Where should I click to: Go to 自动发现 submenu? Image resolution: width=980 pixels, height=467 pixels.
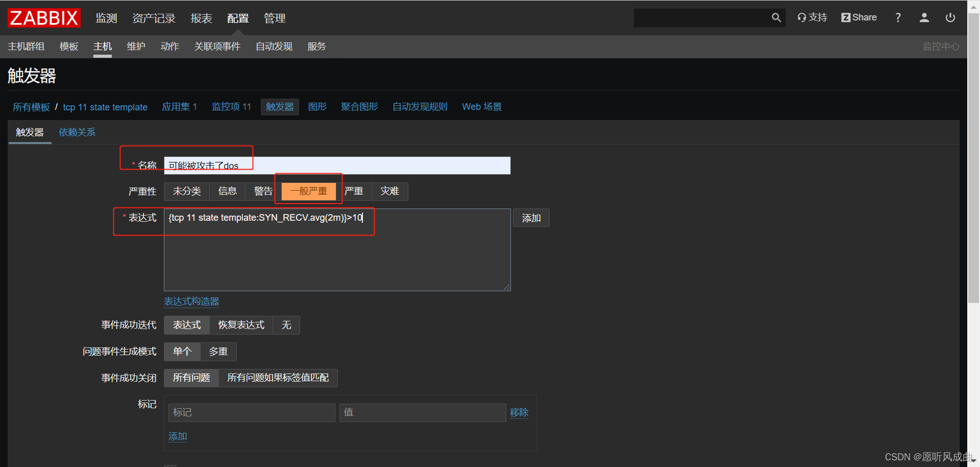pyautogui.click(x=274, y=46)
